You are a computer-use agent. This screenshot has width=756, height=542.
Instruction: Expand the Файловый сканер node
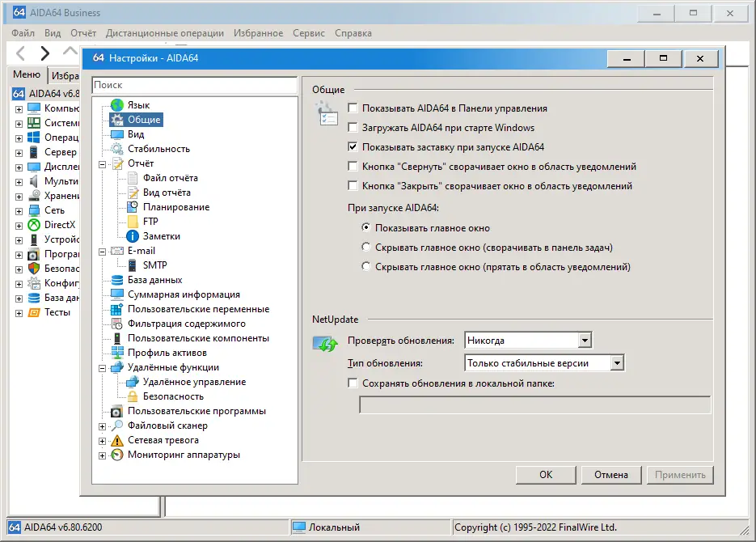coord(102,427)
